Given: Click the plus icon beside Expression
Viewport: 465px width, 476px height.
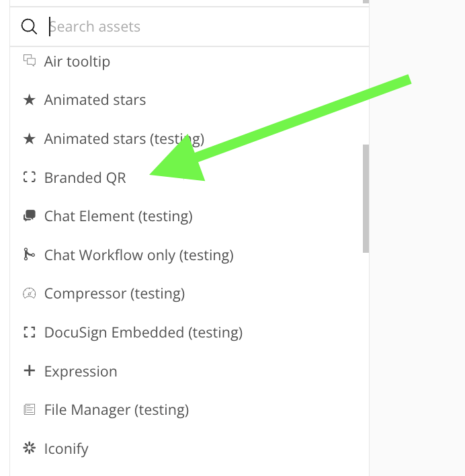Looking at the screenshot, I should [29, 371].
